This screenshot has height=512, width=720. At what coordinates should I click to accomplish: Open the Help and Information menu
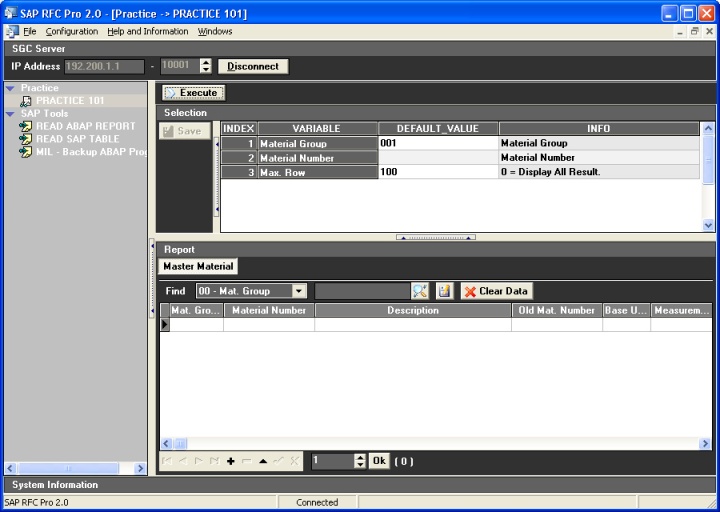click(148, 31)
